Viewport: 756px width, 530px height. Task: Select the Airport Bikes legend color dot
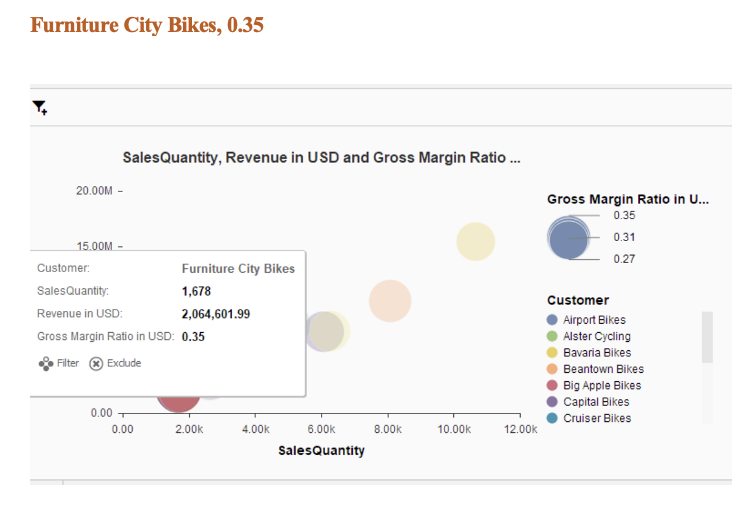(x=552, y=320)
